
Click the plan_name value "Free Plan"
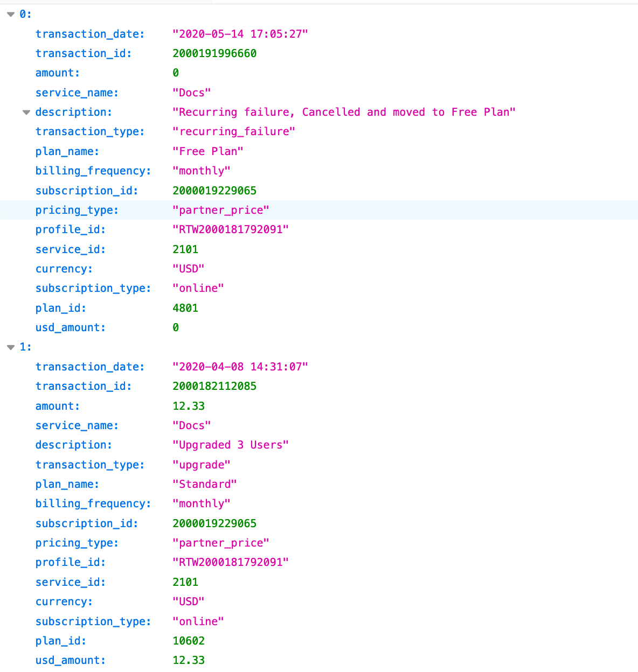click(208, 151)
